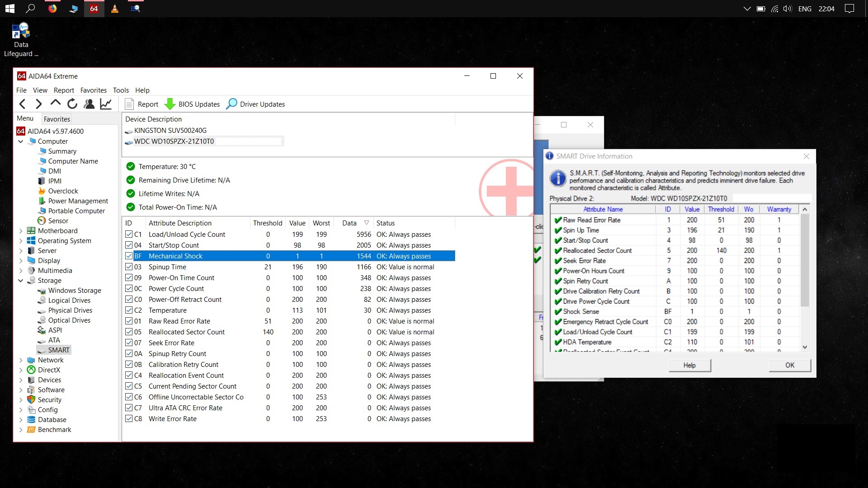Select Sensor item in the tree

click(x=58, y=221)
